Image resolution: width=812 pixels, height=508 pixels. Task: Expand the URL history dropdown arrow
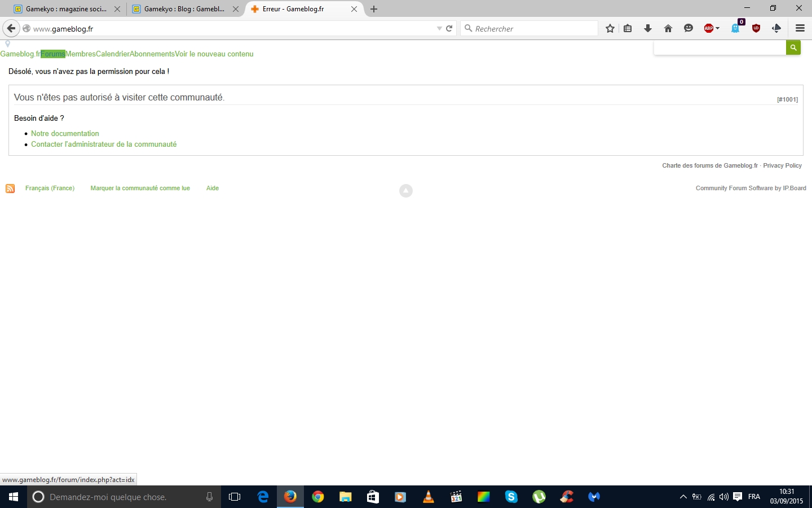pos(439,28)
